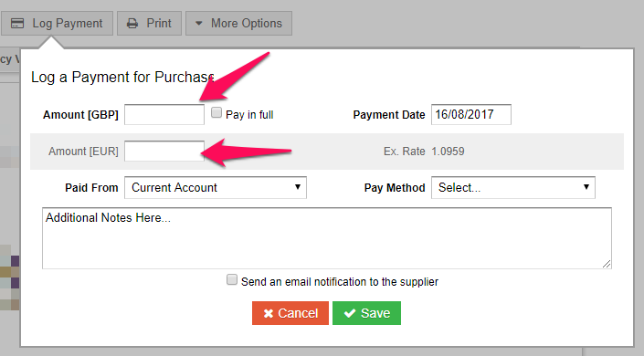Image resolution: width=644 pixels, height=356 pixels.
Task: Click the Log Payment toolbar button
Action: pos(57,24)
